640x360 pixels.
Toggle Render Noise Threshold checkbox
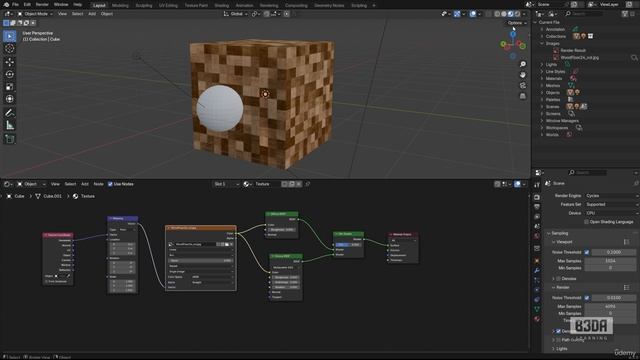587,298
